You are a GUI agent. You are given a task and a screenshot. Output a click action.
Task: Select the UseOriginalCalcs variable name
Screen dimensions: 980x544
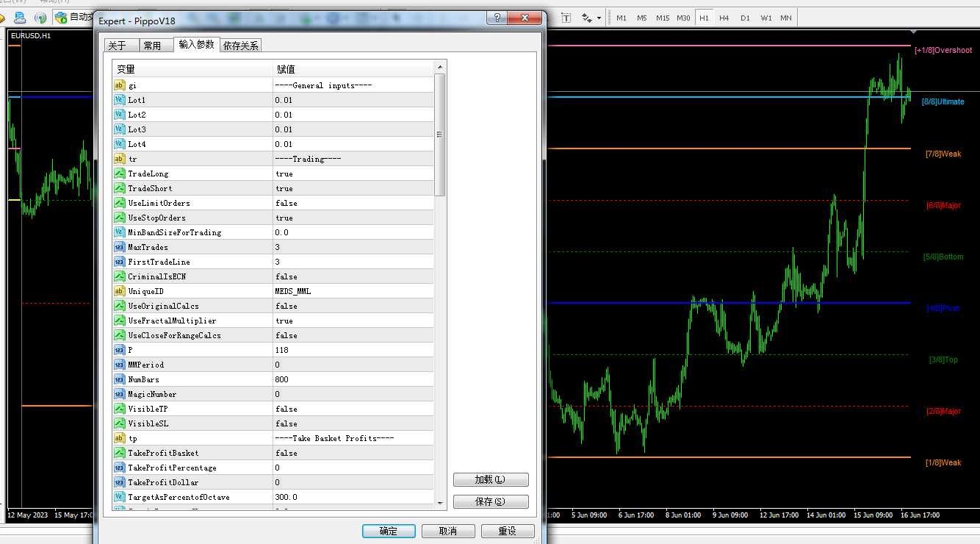pyautogui.click(x=163, y=306)
